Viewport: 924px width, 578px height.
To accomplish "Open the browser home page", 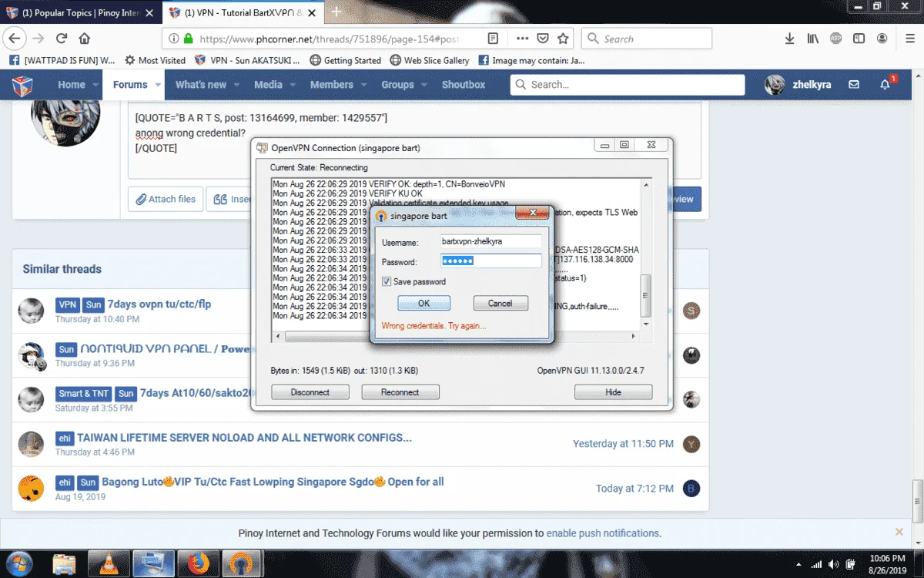I will (85, 39).
